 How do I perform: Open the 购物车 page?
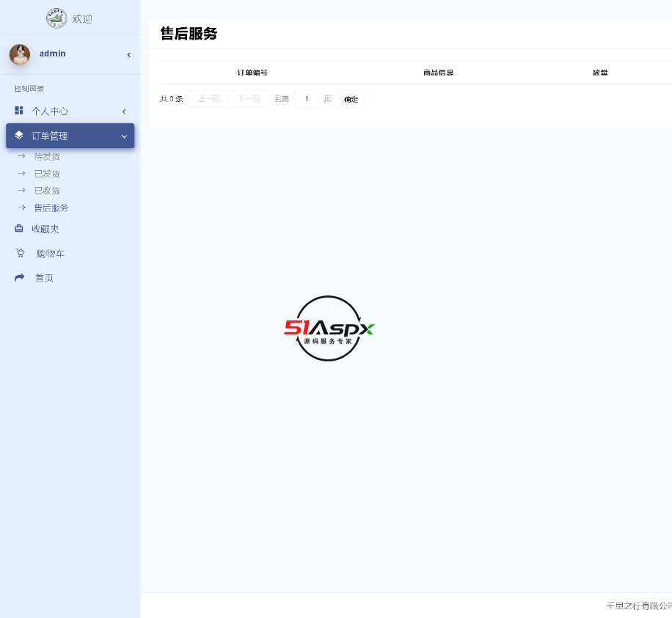coord(50,254)
